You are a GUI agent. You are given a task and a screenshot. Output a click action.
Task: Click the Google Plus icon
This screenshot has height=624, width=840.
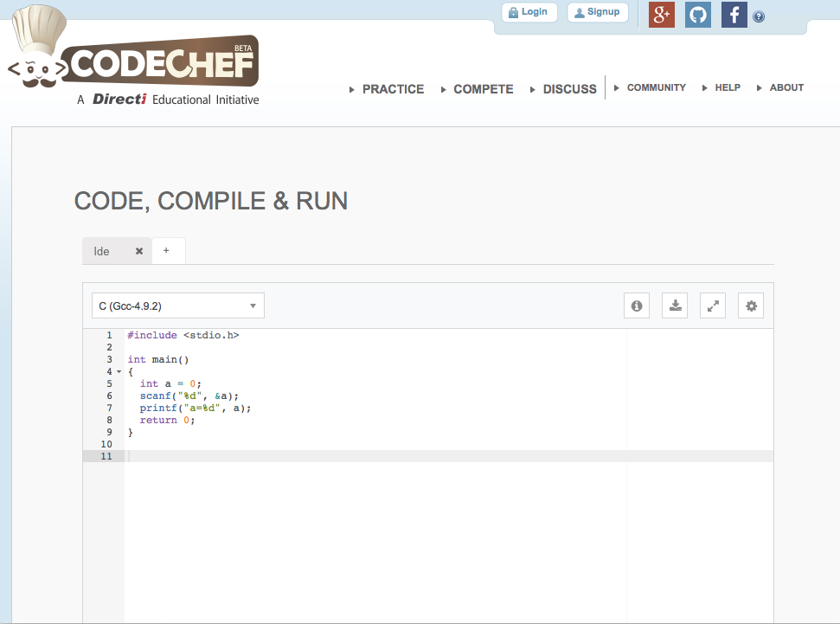coord(662,15)
